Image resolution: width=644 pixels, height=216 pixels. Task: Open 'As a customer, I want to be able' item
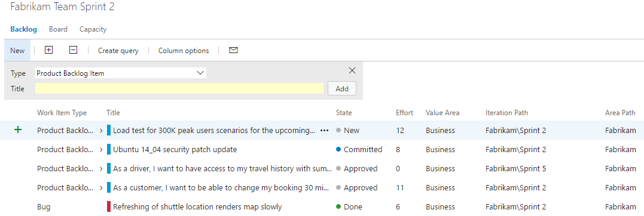click(221, 188)
